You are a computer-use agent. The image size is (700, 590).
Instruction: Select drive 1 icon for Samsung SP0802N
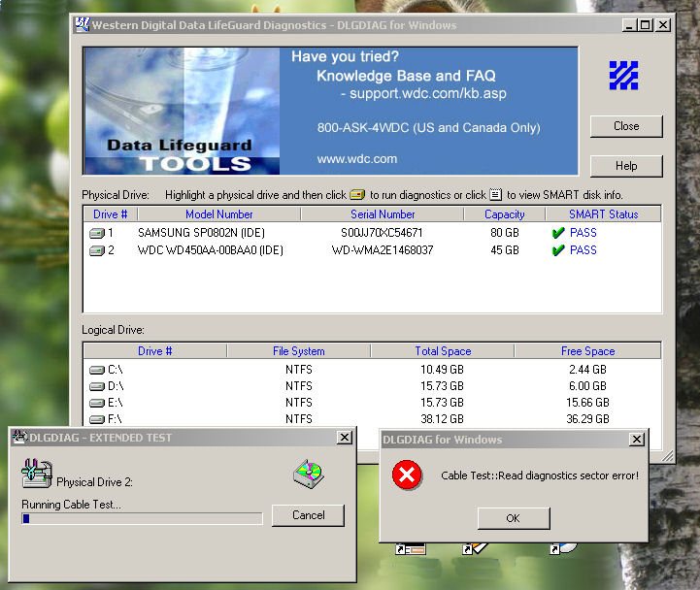(96, 233)
